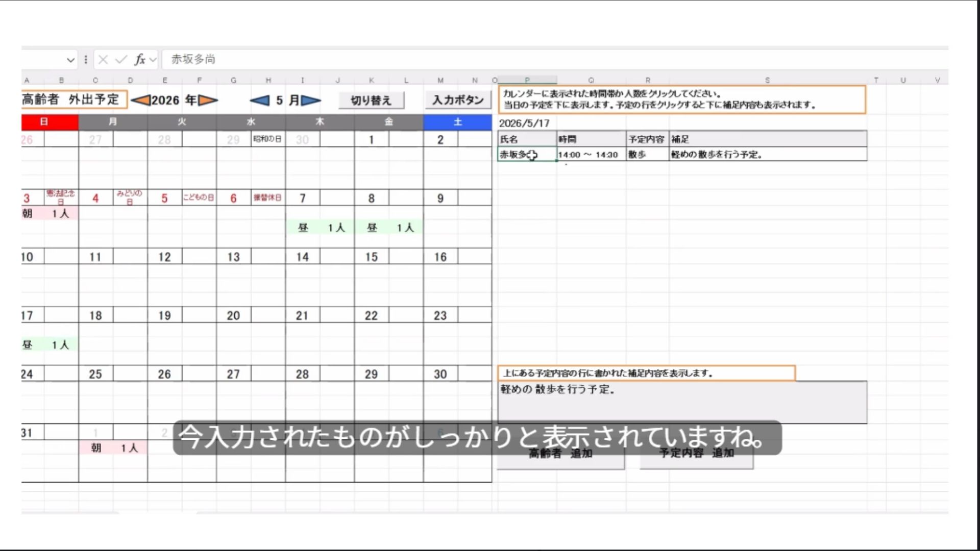Click the 昼 1人 entry on May 7

[x=320, y=228]
